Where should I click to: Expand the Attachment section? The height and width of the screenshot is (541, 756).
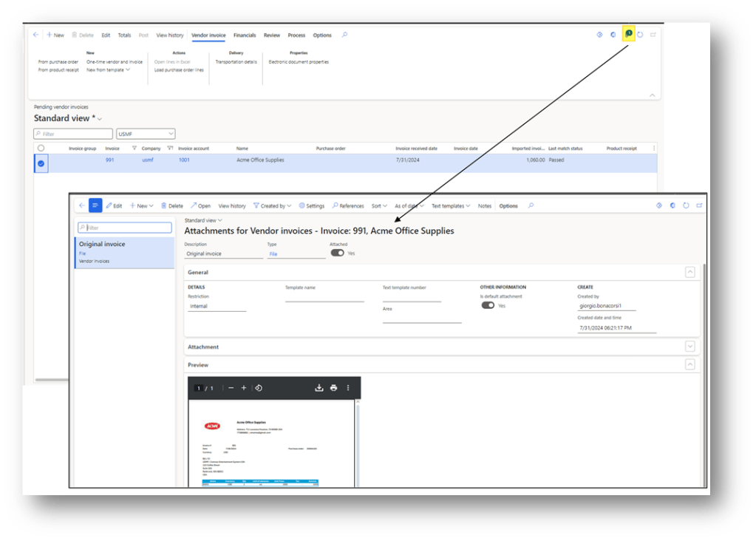pos(690,346)
